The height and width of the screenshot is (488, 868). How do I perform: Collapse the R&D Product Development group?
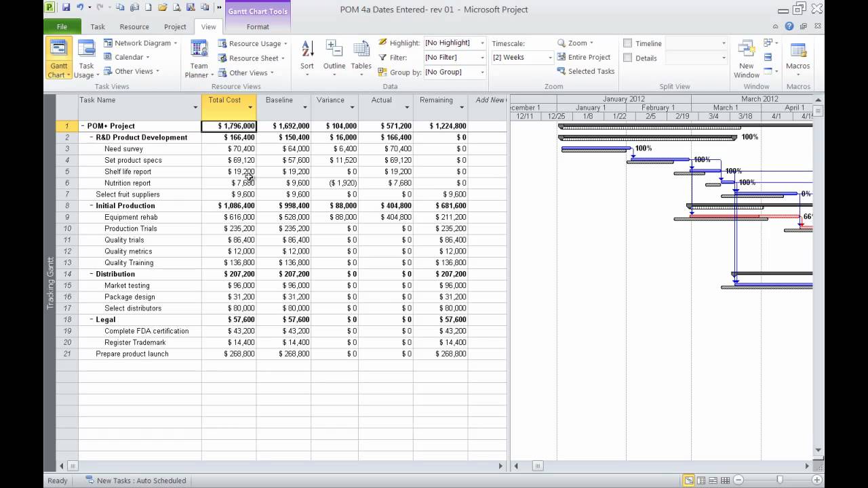point(92,138)
